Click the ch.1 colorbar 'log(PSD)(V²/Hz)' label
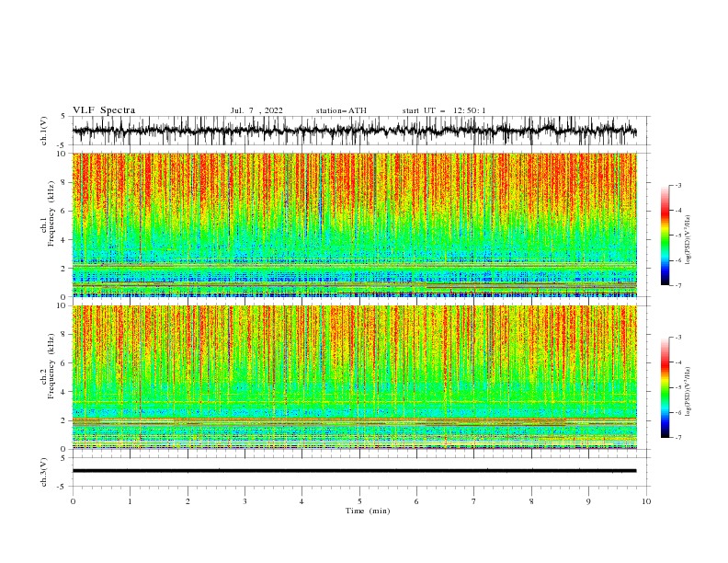Image resolution: width=728 pixels, height=563 pixels. pos(688,240)
